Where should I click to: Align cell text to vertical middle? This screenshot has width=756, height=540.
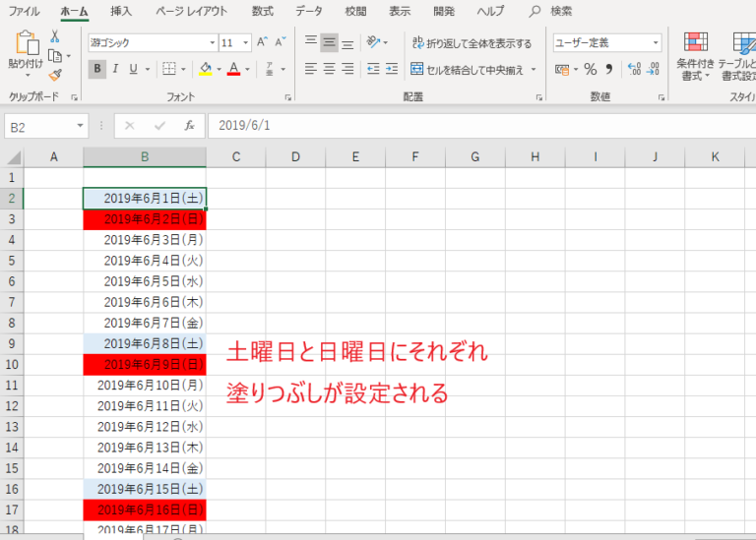pyautogui.click(x=330, y=42)
